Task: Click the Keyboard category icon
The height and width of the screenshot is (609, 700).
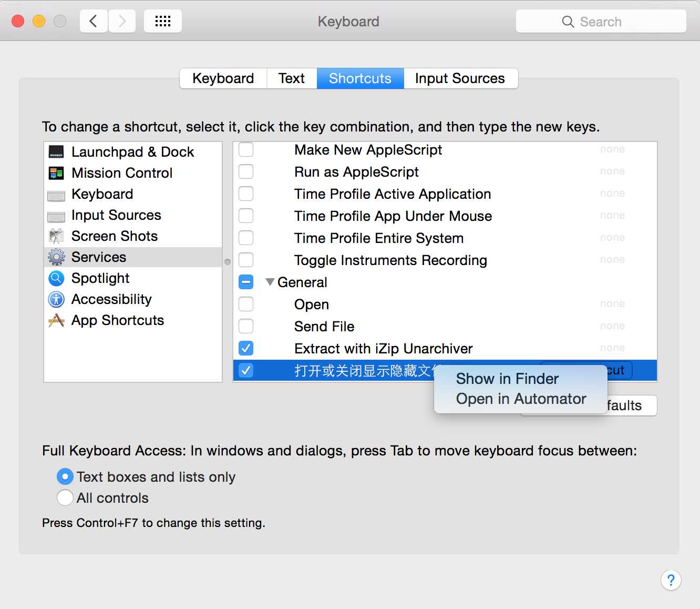Action: click(x=56, y=196)
